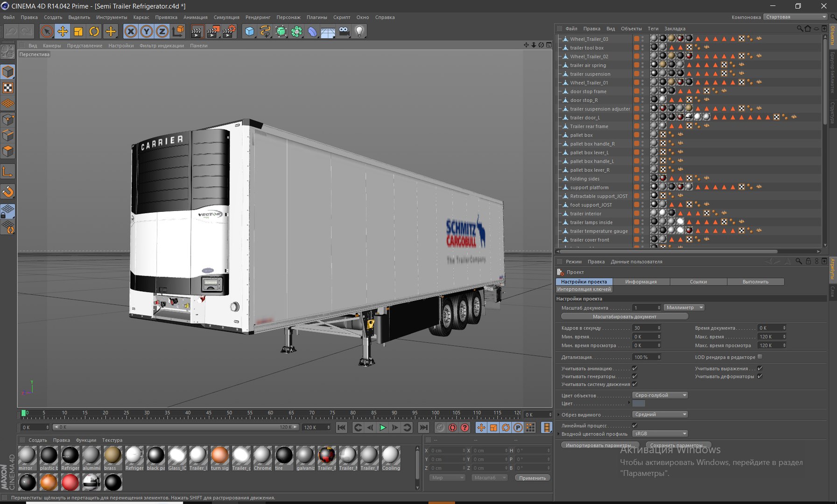This screenshot has height=504, width=837.
Task: Add a light object bulb icon
Action: pos(359,31)
